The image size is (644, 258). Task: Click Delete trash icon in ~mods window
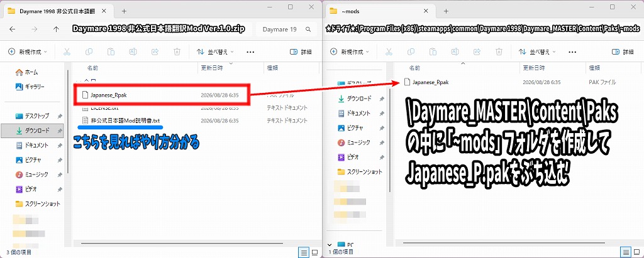point(499,51)
